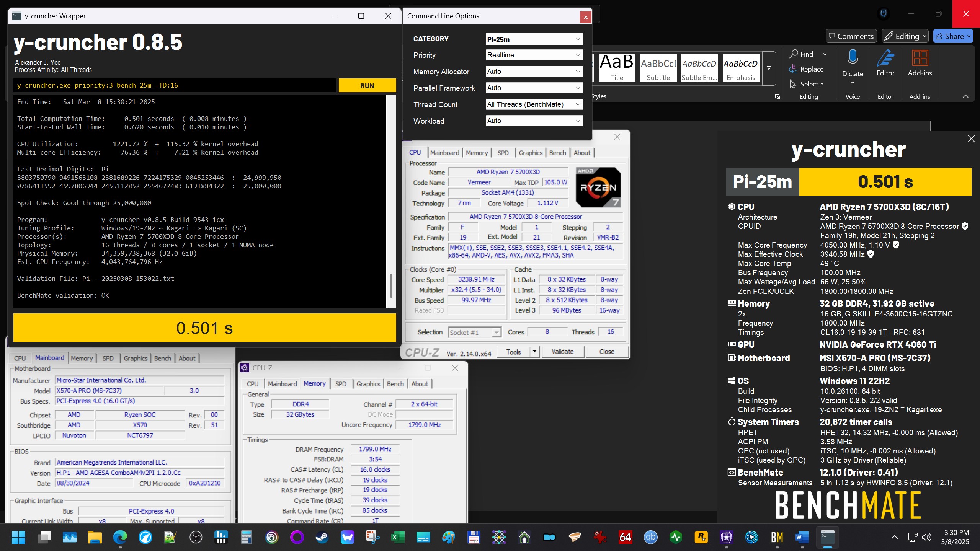
Task: Open the CPU-Z Tools dropdown arrow
Action: (x=534, y=352)
